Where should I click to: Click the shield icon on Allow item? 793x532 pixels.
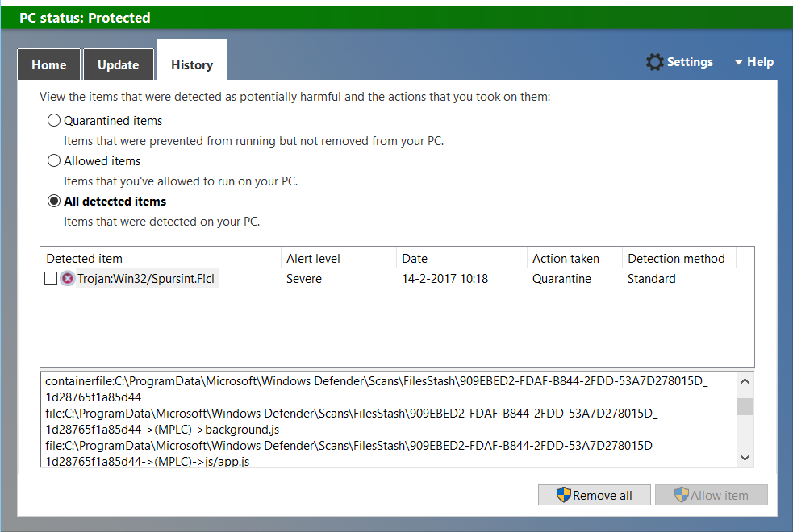[681, 495]
